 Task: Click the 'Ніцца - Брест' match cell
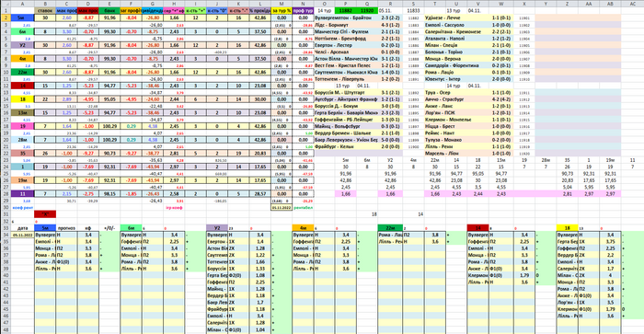(456, 126)
